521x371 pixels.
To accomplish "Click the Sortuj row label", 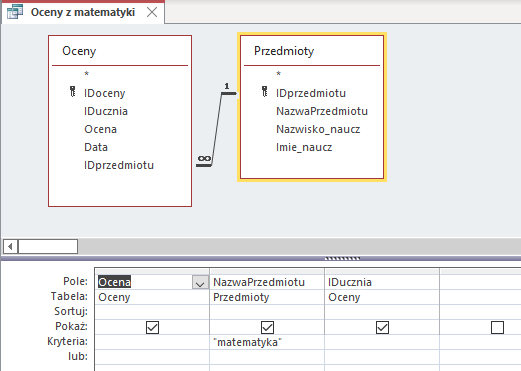I will (x=71, y=311).
